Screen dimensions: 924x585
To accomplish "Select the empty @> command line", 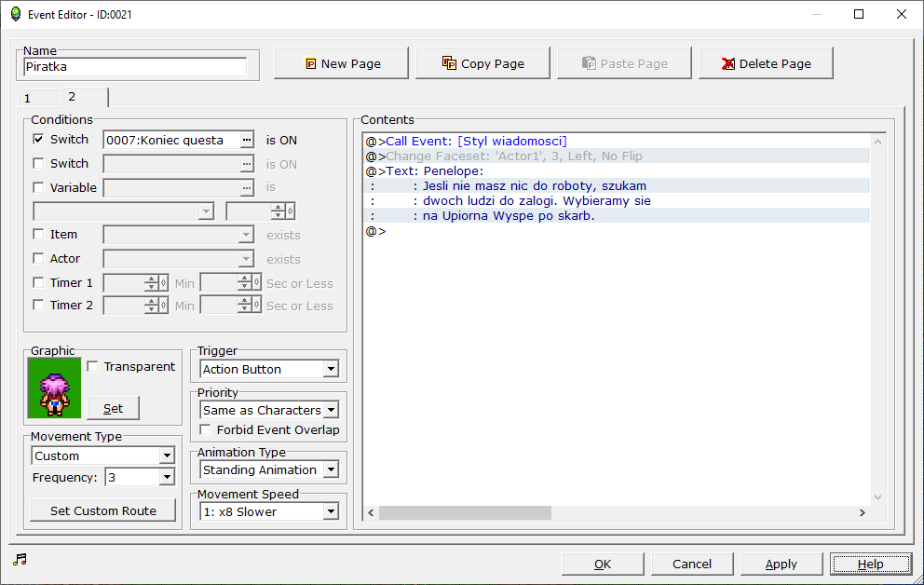I will coord(617,231).
